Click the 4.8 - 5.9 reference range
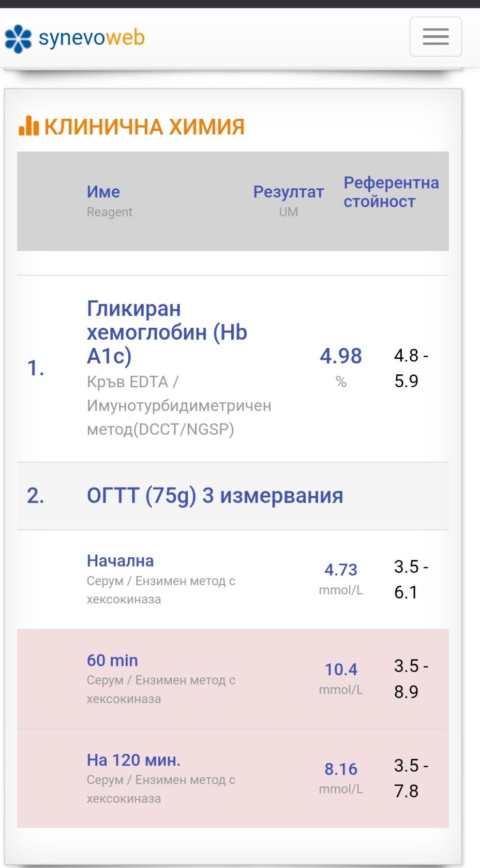This screenshot has width=480, height=868. coord(411,368)
